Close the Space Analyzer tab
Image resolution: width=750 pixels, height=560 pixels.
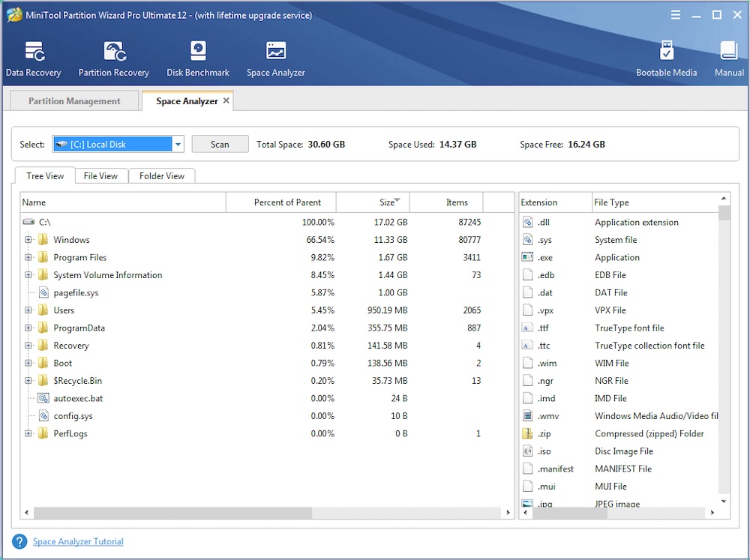coord(226,100)
